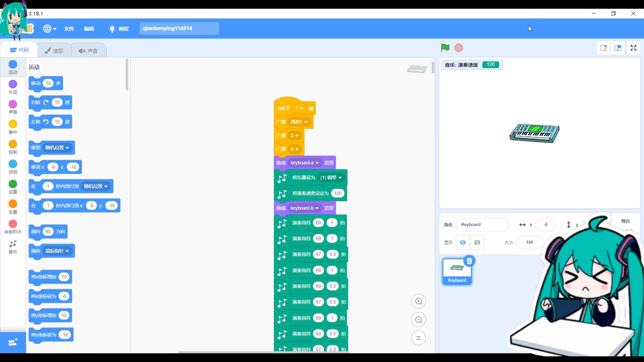Open message dropdown on 广播 消息1 block

[299, 122]
